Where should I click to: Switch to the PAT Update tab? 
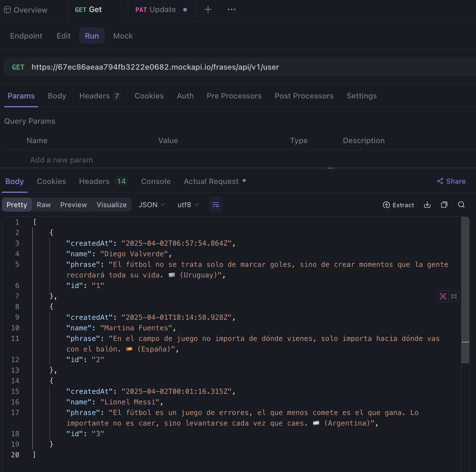click(155, 10)
